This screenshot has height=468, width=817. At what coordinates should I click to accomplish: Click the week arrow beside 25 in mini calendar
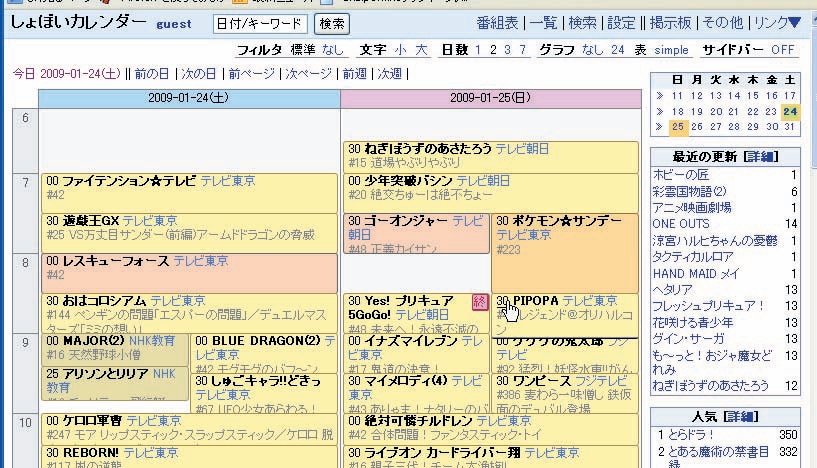point(659,127)
